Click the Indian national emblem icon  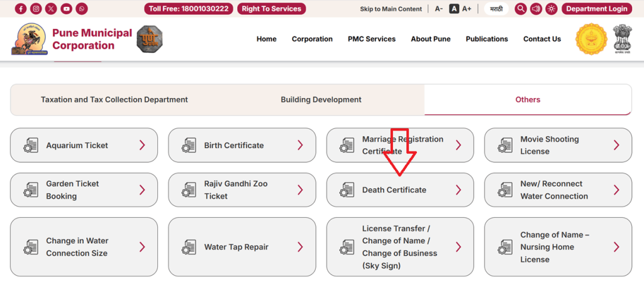click(622, 39)
